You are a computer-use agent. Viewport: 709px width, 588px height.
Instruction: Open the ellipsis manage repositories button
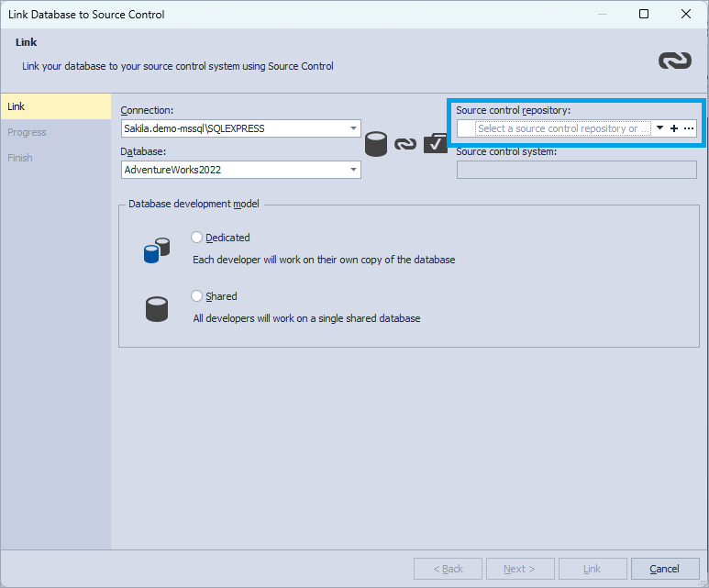[689, 128]
